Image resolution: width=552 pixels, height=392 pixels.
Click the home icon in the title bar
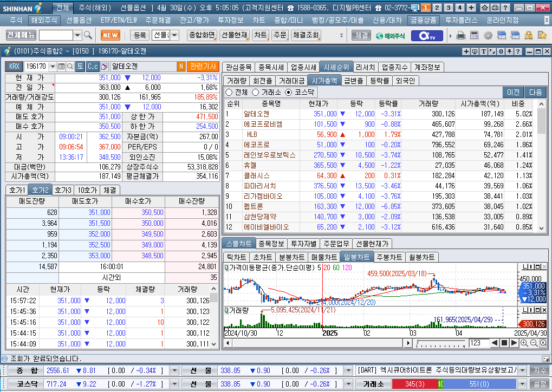tap(485, 8)
